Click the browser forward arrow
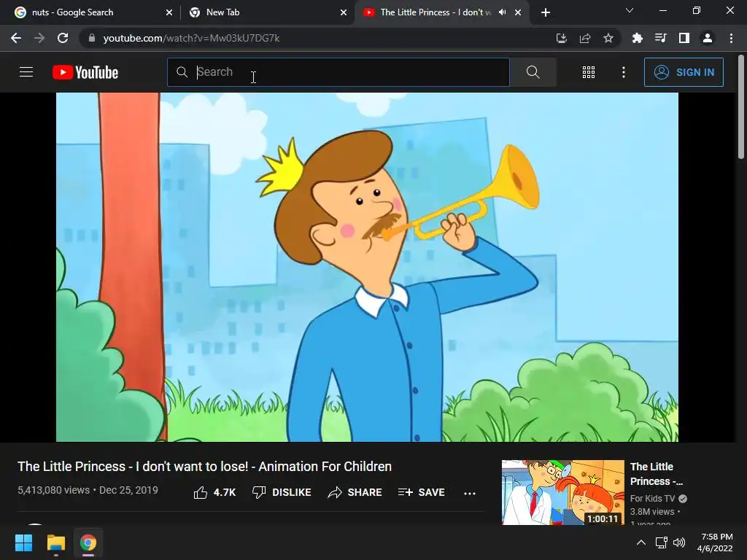The image size is (747, 560). (x=39, y=38)
